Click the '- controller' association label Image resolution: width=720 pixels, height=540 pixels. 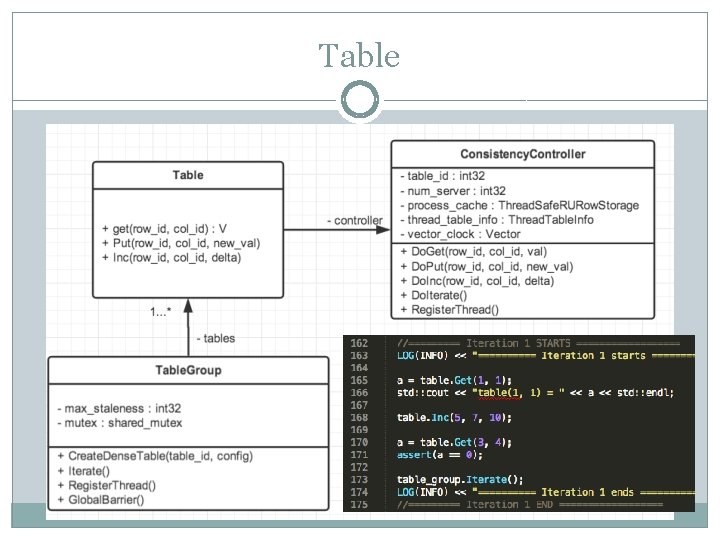[354, 221]
